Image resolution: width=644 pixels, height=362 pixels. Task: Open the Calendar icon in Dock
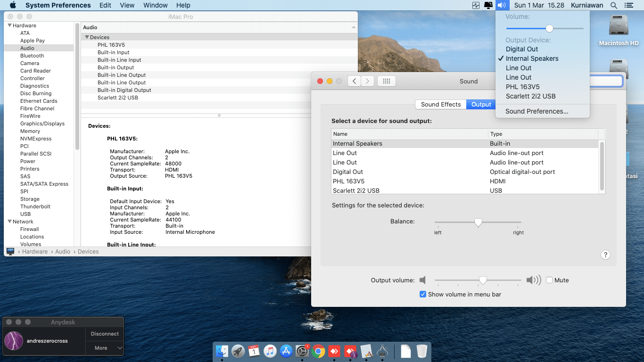(254, 351)
